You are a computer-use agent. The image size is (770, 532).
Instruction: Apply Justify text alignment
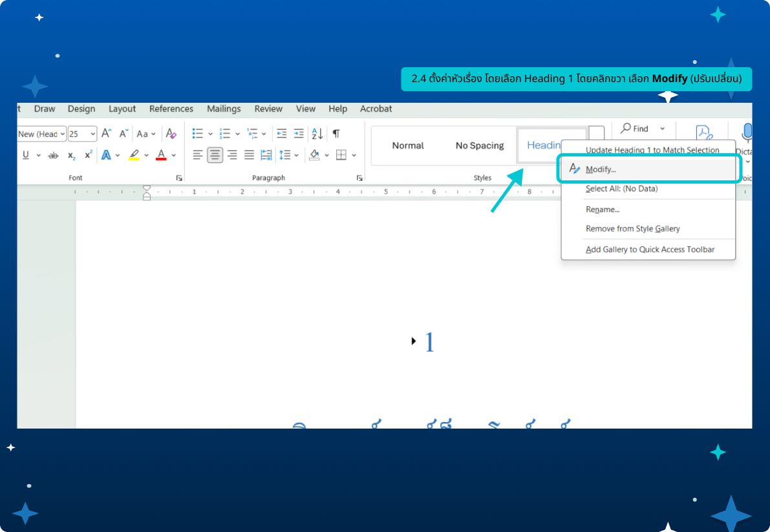[249, 155]
